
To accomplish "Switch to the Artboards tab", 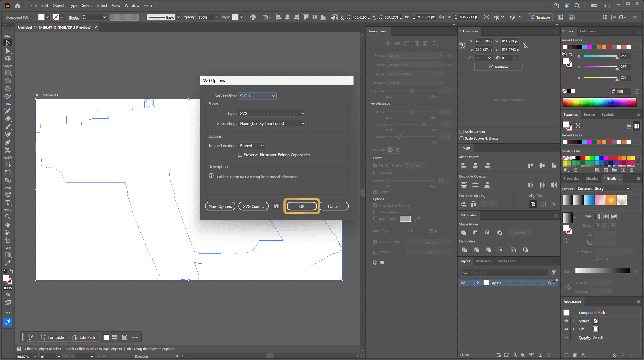I will coord(483,261).
